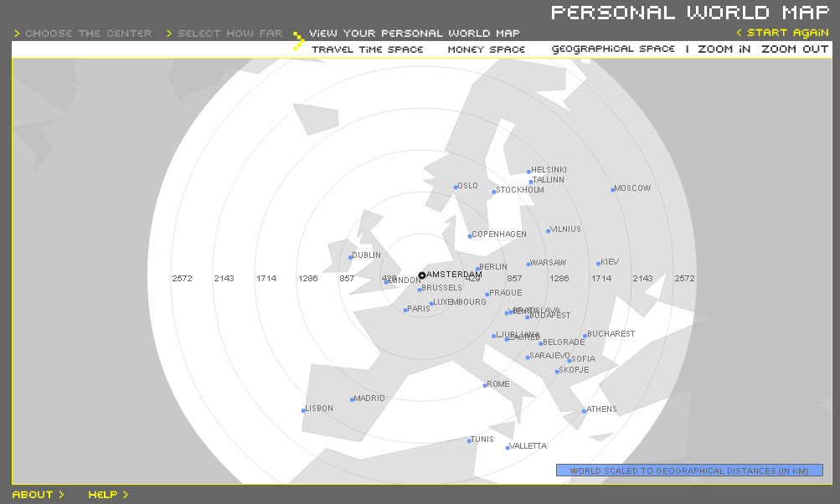Image resolution: width=840 pixels, height=504 pixels.
Task: Select the Madrid city dot
Action: tap(352, 399)
